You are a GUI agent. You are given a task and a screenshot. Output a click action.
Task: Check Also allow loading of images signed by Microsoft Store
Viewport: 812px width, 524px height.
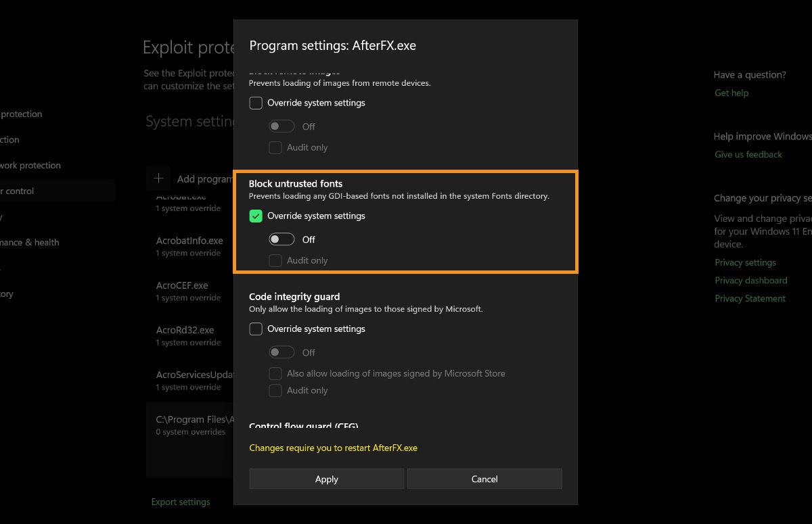(275, 373)
